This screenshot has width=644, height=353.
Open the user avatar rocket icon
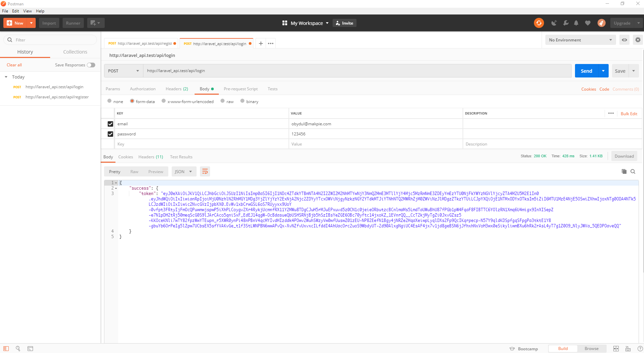click(x=601, y=23)
